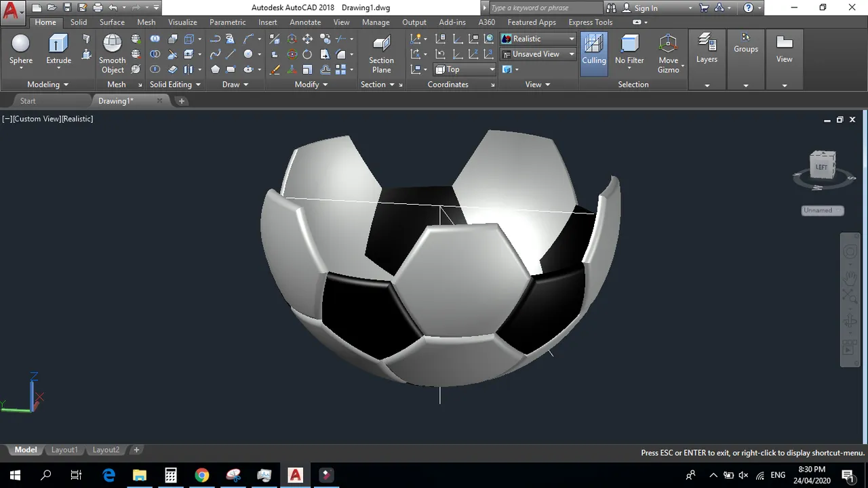Open the Unsaved View dropdown

pyautogui.click(x=538, y=54)
